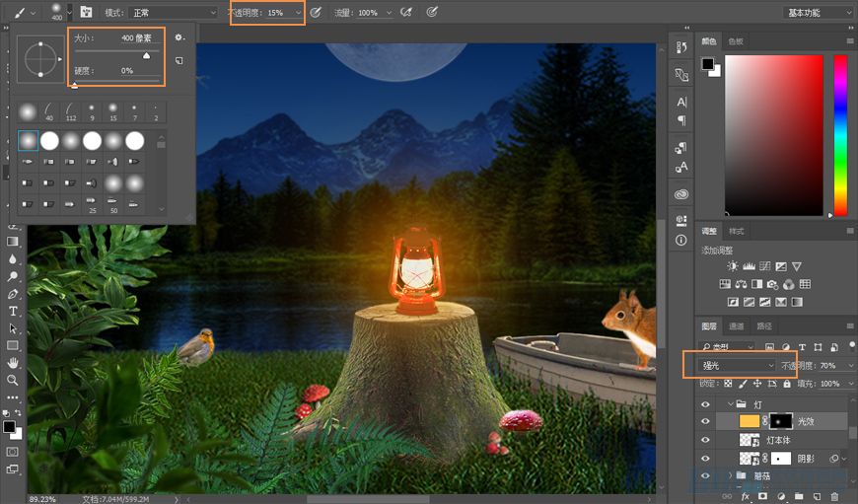Open the brush settings panel button
Image resolution: width=858 pixels, height=504 pixels.
coord(86,12)
